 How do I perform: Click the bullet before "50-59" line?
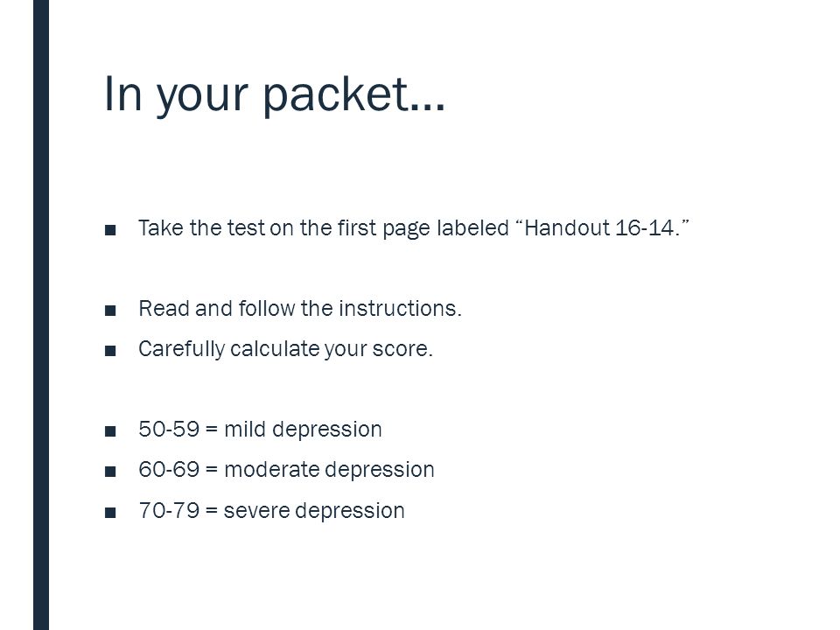click(x=110, y=431)
